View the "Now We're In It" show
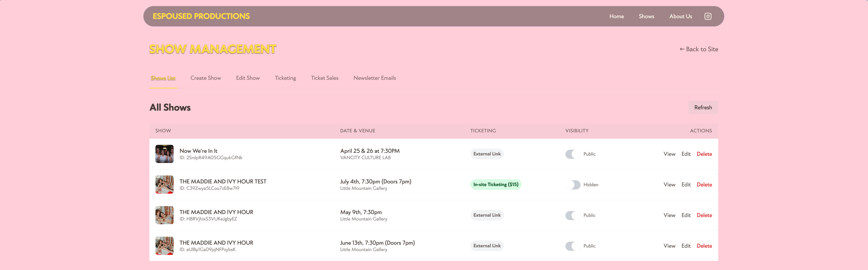The height and width of the screenshot is (270, 868). tap(669, 154)
